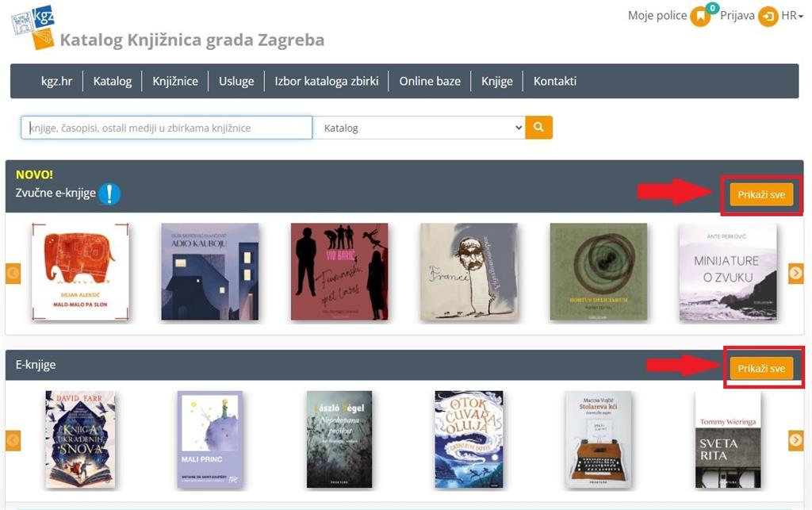Screen dimensions: 812x510
Task: Expand the Katalog search scope dropdown
Action: pyautogui.click(x=419, y=128)
